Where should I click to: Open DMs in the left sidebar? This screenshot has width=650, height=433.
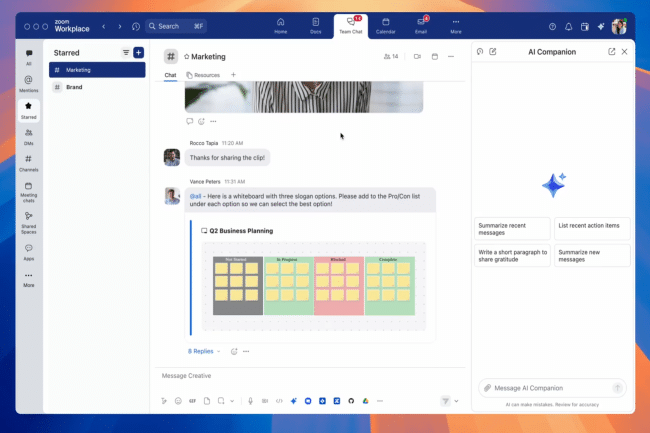pos(29,137)
